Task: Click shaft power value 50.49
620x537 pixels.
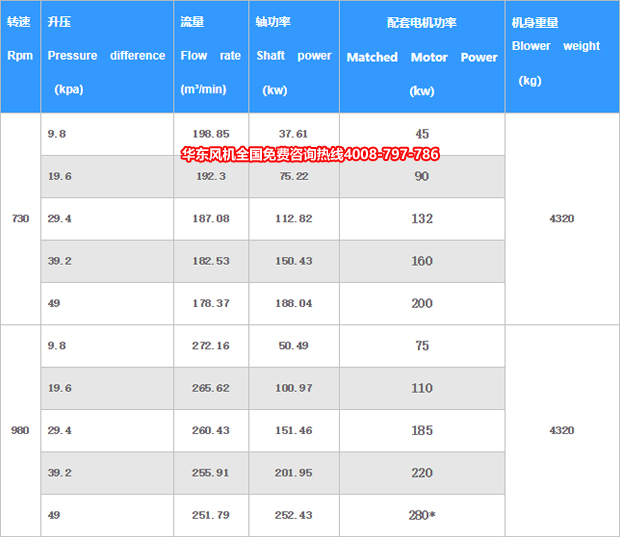Action: [x=293, y=346]
